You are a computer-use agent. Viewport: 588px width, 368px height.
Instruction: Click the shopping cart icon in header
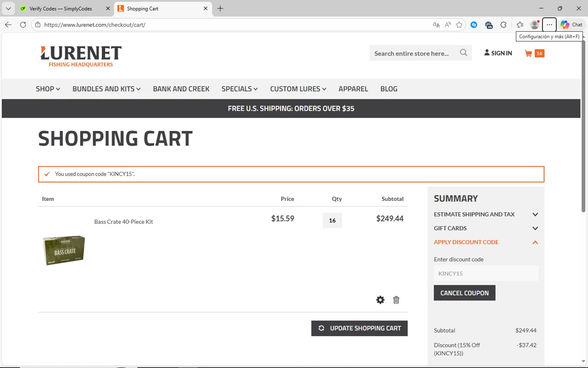pos(529,53)
